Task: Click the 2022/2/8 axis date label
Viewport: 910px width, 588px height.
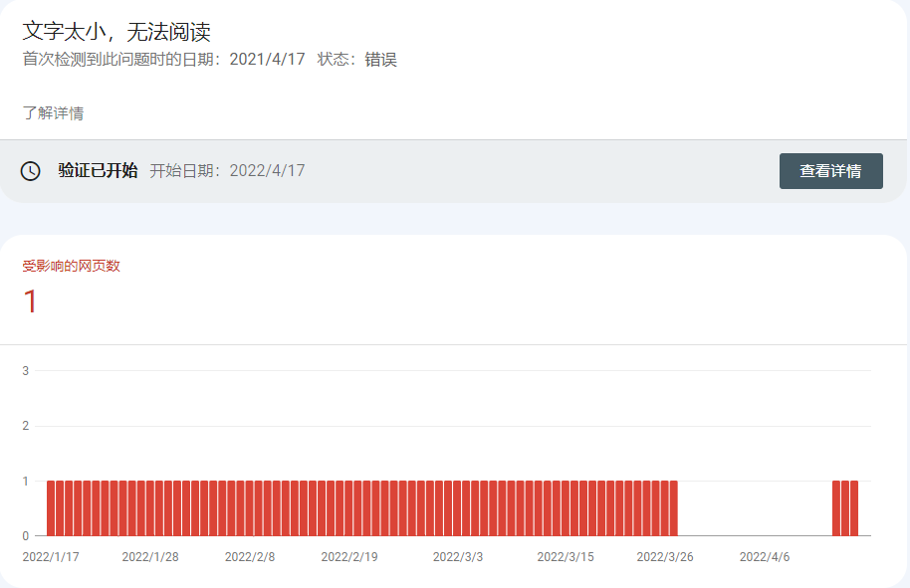Action: [x=250, y=557]
